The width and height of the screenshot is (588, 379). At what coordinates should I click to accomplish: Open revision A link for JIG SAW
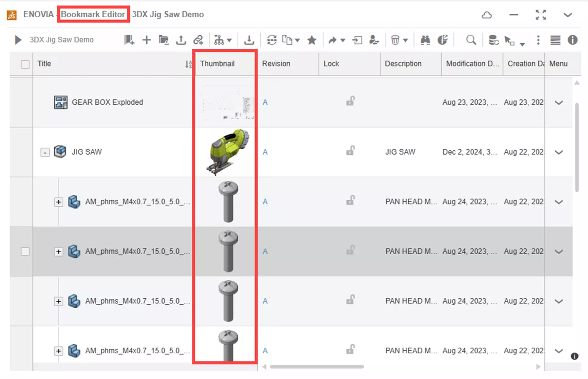tap(265, 152)
